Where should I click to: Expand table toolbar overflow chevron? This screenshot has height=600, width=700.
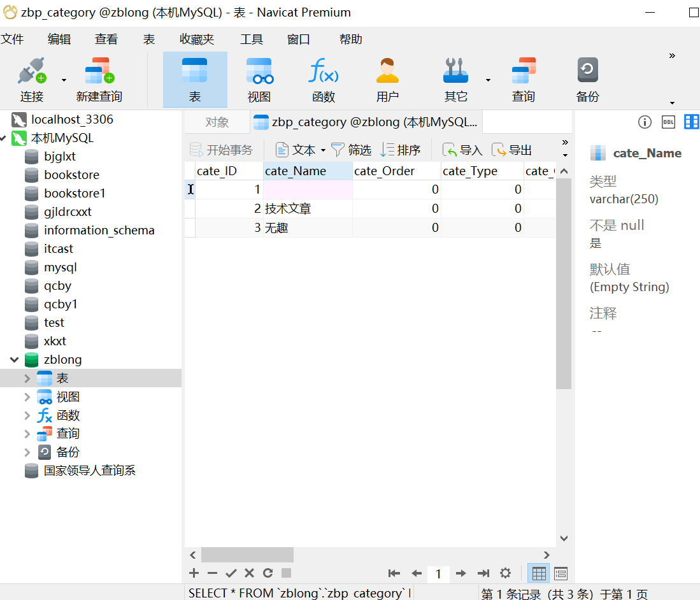[x=565, y=143]
